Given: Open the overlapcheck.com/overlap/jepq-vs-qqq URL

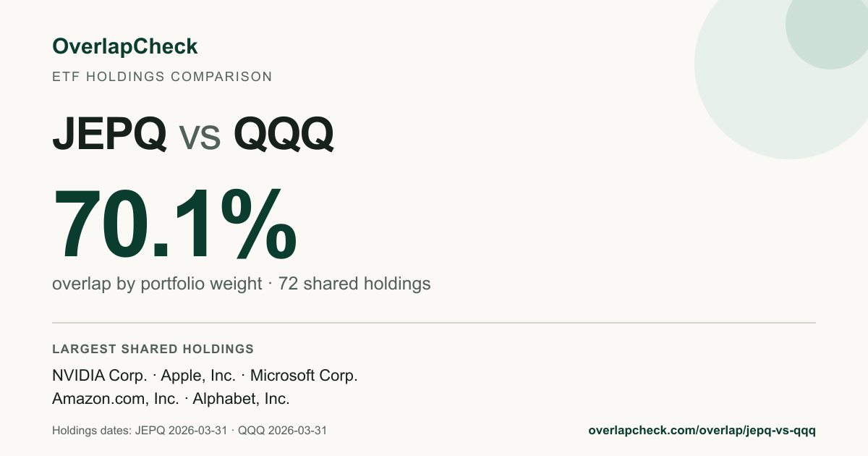Looking at the screenshot, I should pyautogui.click(x=702, y=430).
